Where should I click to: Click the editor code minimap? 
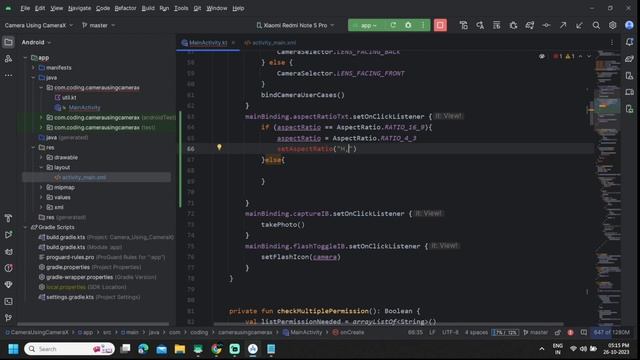click(607, 188)
